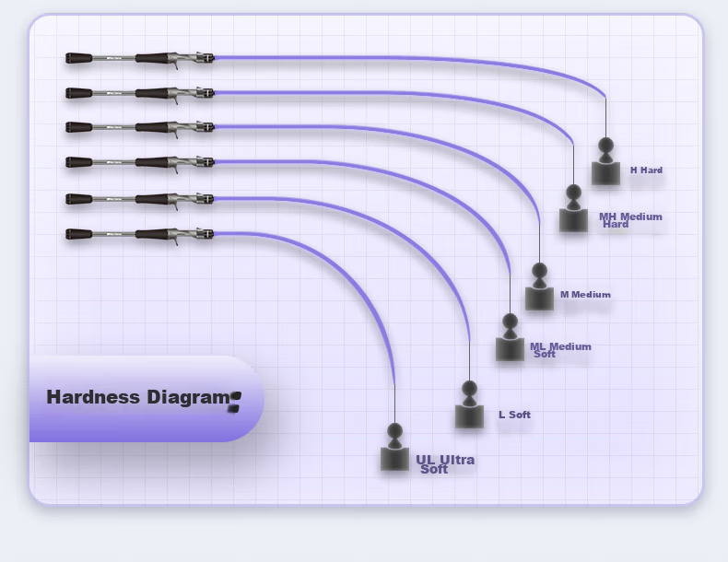Click the "H Hard" label
The image size is (728, 562).
pyautogui.click(x=646, y=170)
